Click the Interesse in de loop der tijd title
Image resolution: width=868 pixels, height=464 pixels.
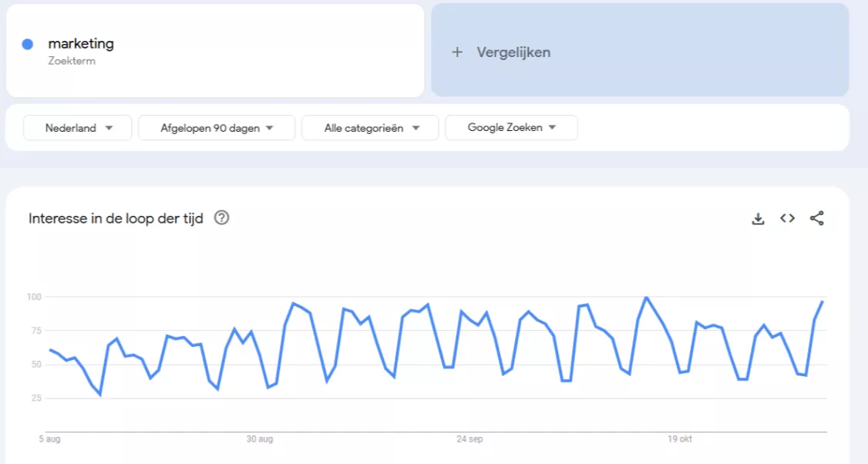pos(114,218)
